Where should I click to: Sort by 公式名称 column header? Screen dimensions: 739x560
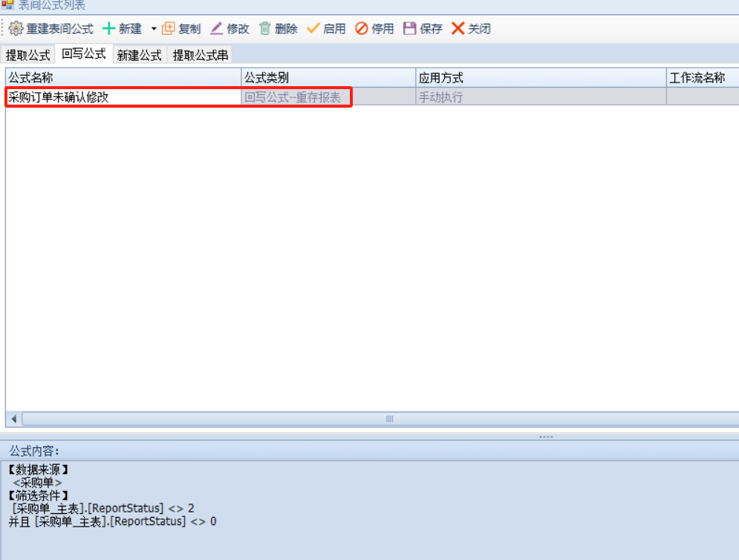click(x=123, y=77)
